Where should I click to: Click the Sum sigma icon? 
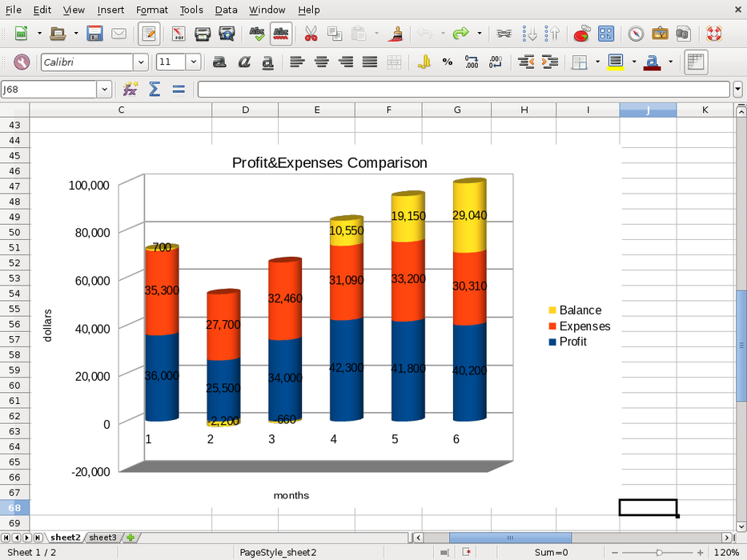point(155,89)
